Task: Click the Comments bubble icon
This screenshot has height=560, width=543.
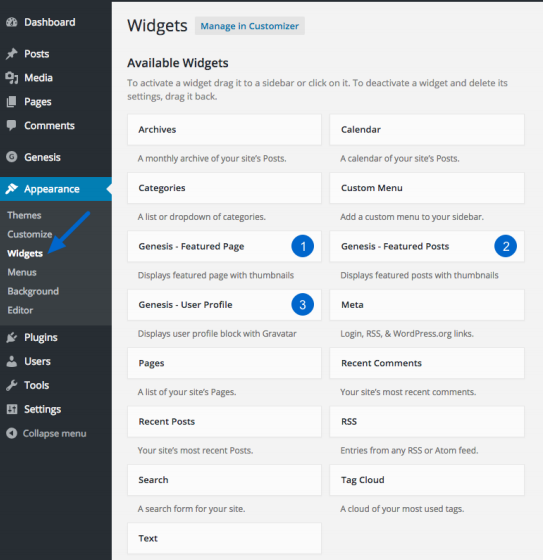Action: pos(11,125)
